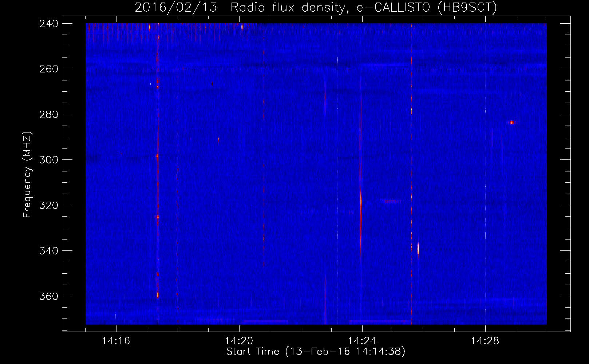Click the 14:20 time tick label

239,341
